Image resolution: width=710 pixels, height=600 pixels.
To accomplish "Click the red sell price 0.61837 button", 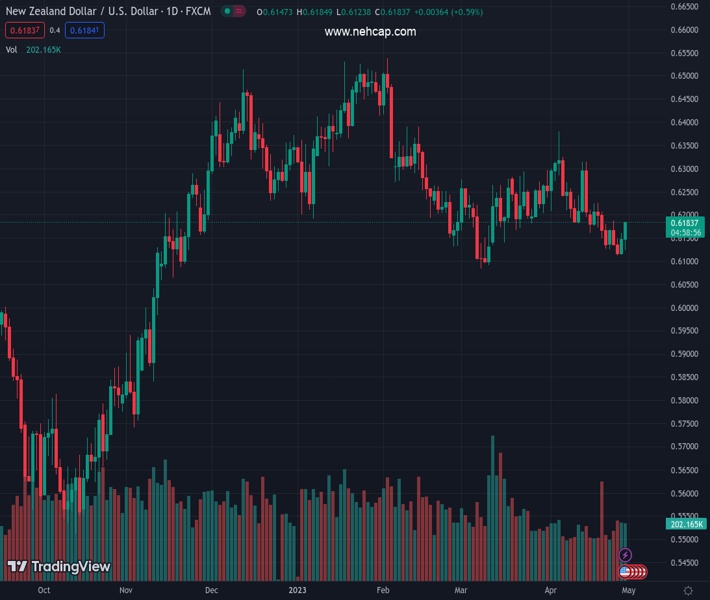I will pos(22,30).
